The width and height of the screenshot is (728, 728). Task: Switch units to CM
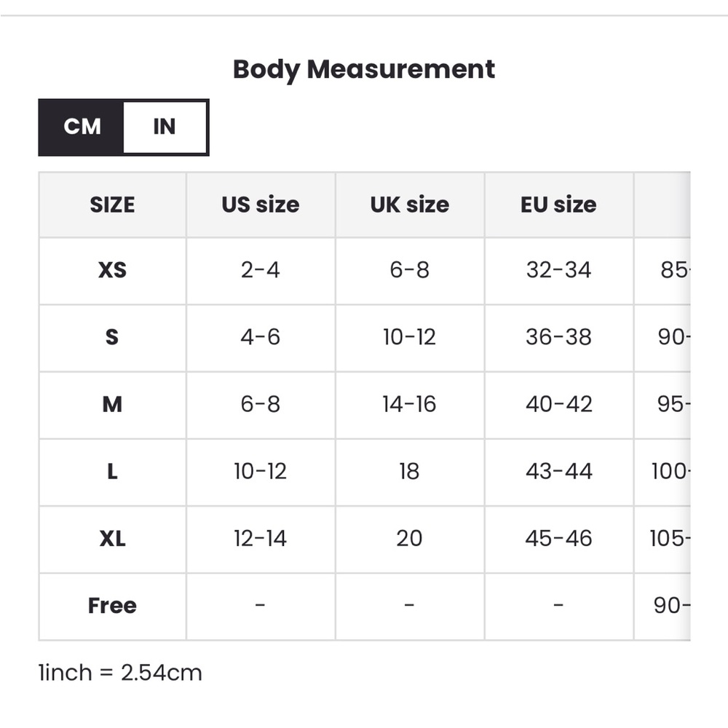coord(82,127)
